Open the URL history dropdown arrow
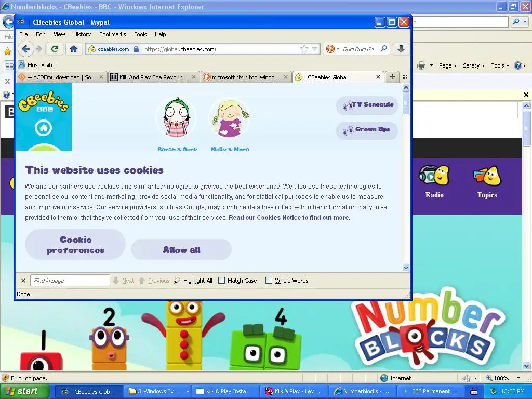532x399 pixels. [x=314, y=49]
